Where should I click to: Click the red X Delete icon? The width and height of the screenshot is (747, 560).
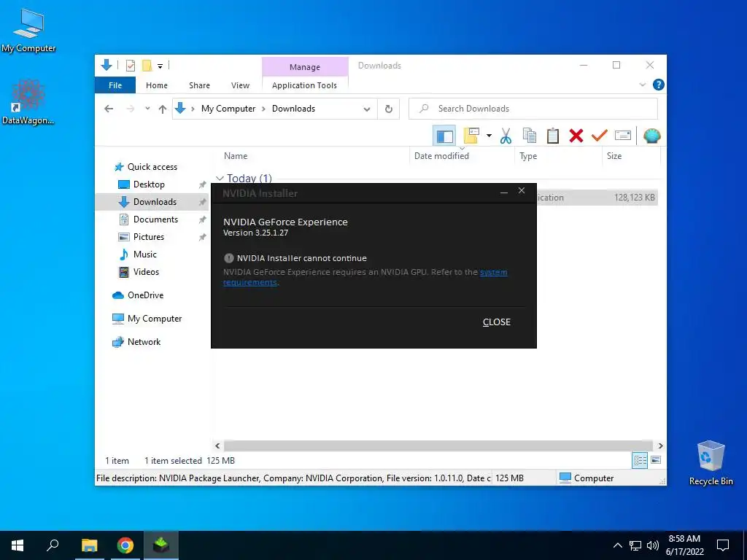point(576,136)
